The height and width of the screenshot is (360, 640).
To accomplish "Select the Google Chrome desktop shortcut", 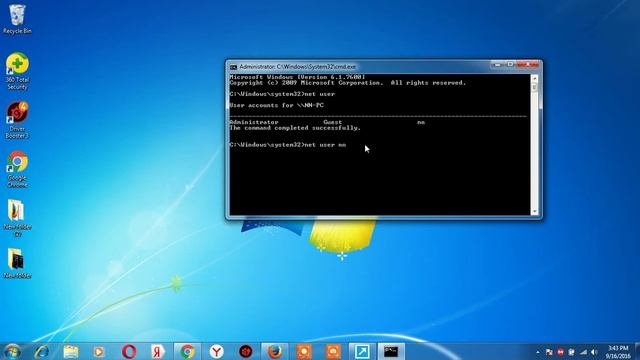I will click(x=17, y=169).
